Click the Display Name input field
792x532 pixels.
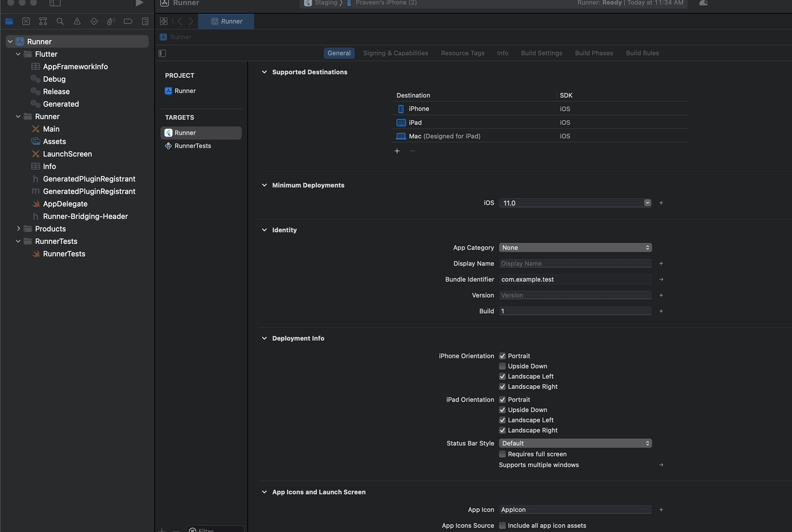[575, 264]
